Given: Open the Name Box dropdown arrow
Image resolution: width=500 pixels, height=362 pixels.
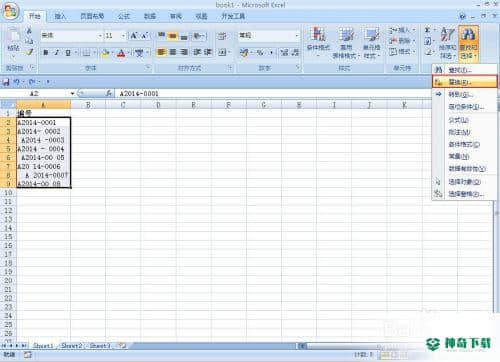Looking at the screenshot, I should (x=72, y=94).
